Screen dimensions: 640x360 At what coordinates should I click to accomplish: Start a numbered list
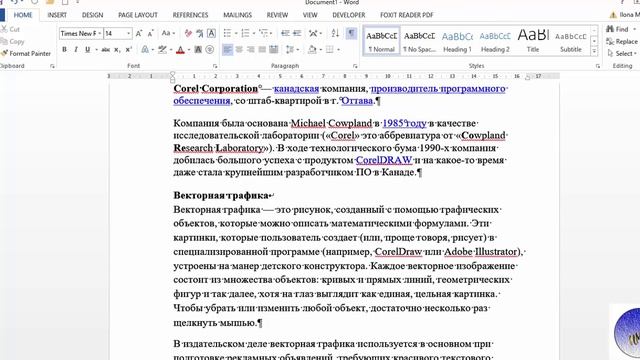point(245,33)
